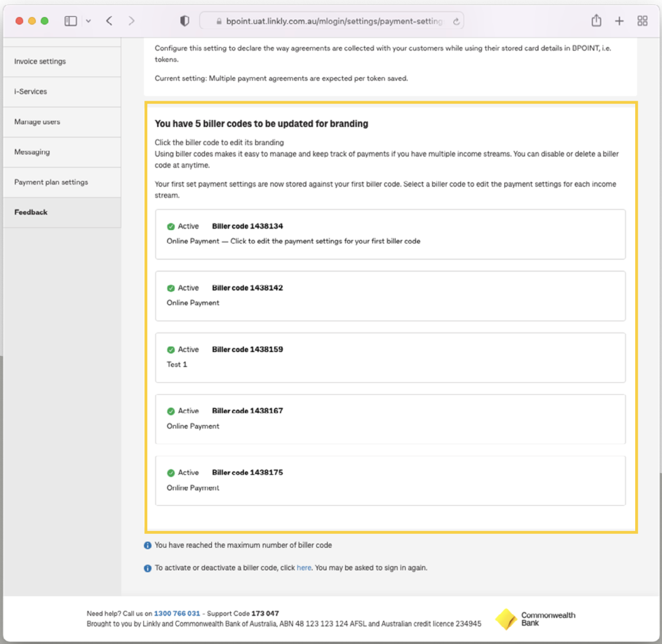Open the Safari sidebar icon
This screenshot has width=662, height=644.
(x=70, y=20)
